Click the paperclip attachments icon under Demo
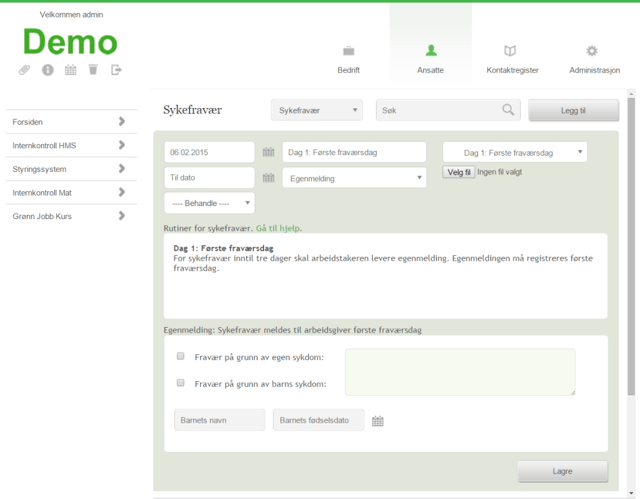Viewport: 640px width, 499px height. tap(24, 70)
